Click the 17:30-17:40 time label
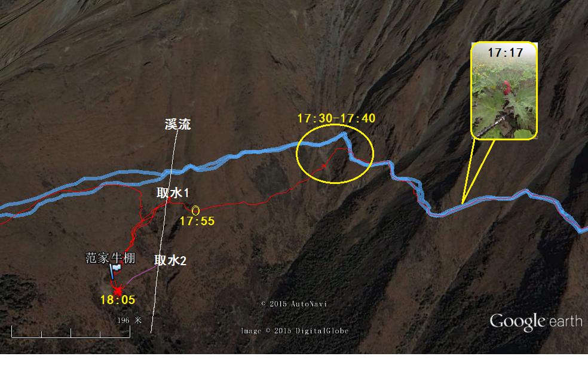This screenshot has width=588, height=390. 336,118
